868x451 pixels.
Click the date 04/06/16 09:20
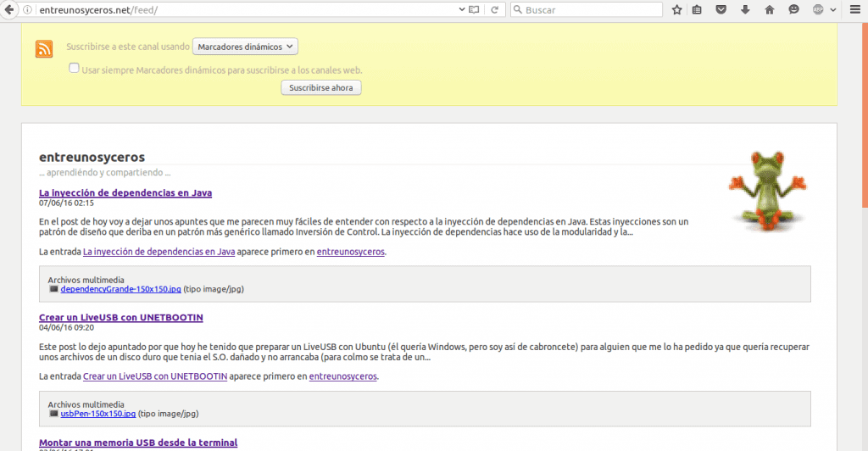66,327
